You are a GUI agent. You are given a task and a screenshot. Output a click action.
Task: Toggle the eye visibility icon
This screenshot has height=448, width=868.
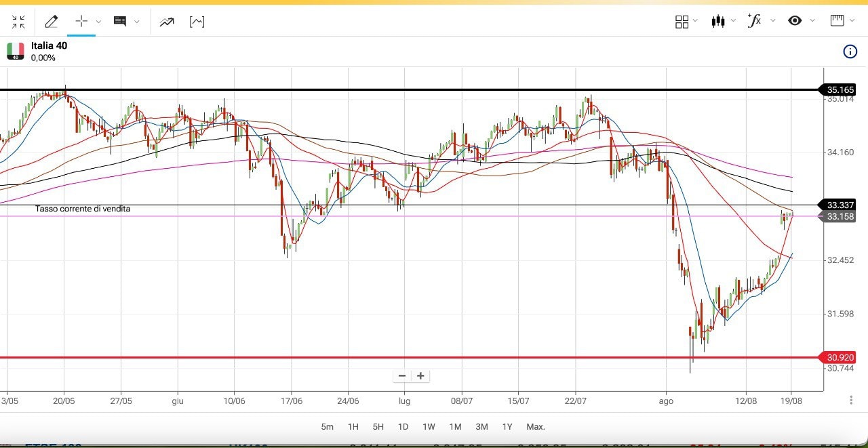point(795,21)
